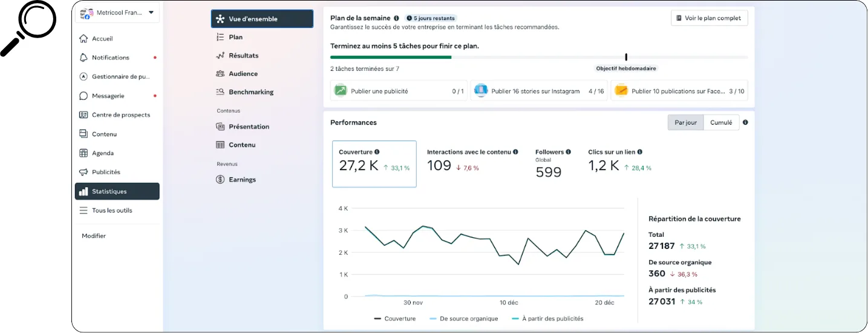Click the weekly plan progress bar

(x=538, y=57)
